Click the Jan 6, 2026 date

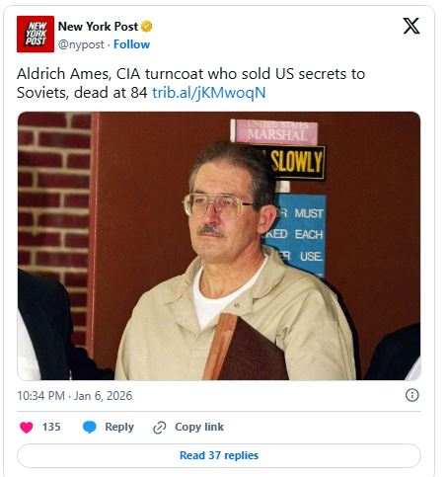[103, 395]
